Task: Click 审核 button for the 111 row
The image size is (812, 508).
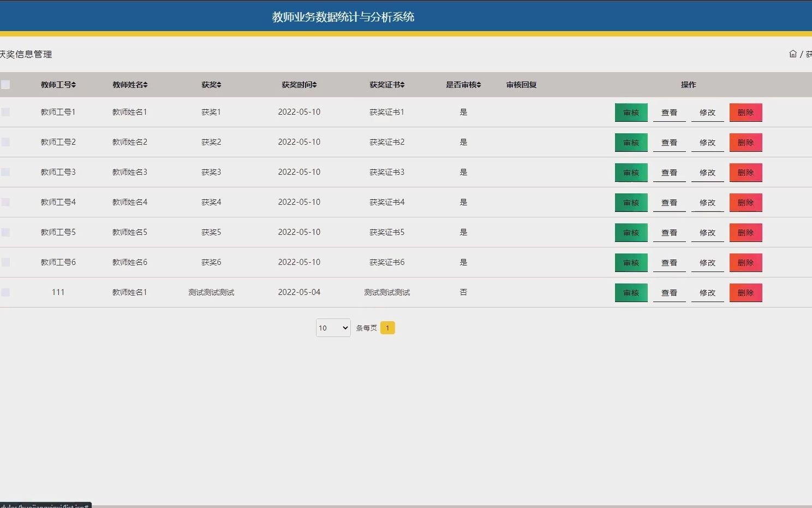Action: [x=631, y=293]
